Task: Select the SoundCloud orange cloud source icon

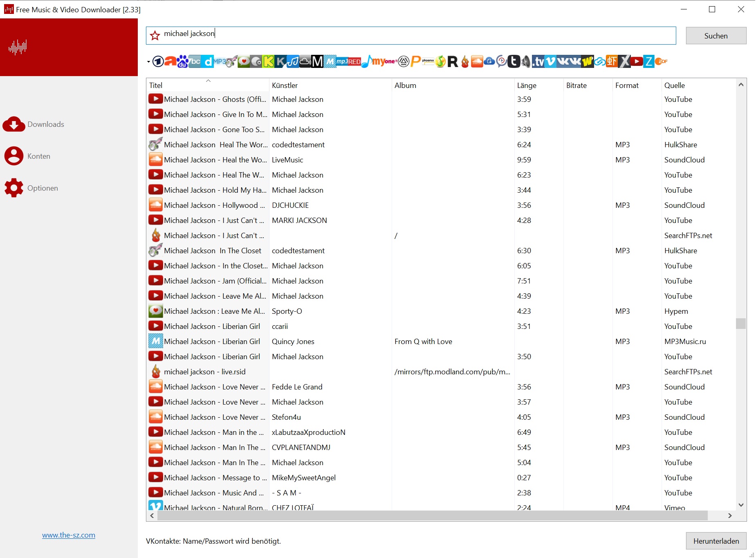Action: pyautogui.click(x=477, y=61)
